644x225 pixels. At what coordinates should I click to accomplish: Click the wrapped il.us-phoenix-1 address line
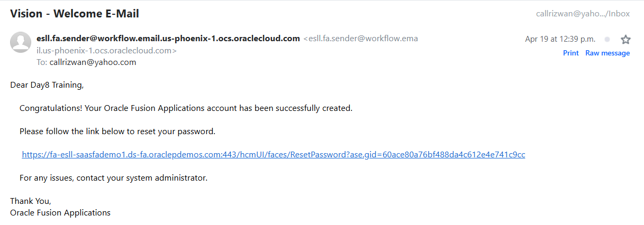[106, 51]
